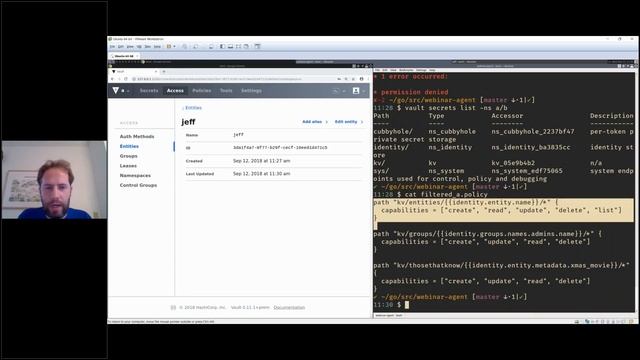Image resolution: width=640 pixels, height=360 pixels.
Task: Select the Access tab in Vault
Action: click(x=175, y=91)
